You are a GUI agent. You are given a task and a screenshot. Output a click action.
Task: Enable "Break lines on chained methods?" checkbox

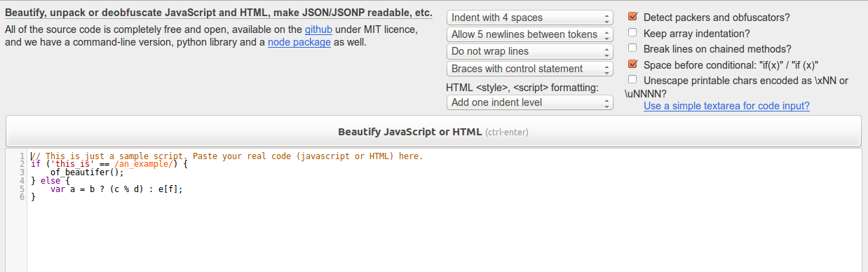(x=632, y=48)
